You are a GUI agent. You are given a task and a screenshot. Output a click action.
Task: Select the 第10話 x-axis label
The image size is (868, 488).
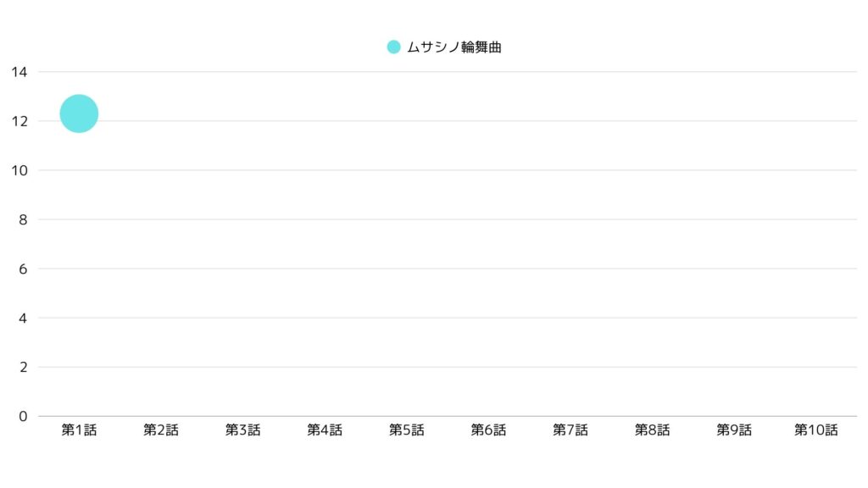(816, 430)
